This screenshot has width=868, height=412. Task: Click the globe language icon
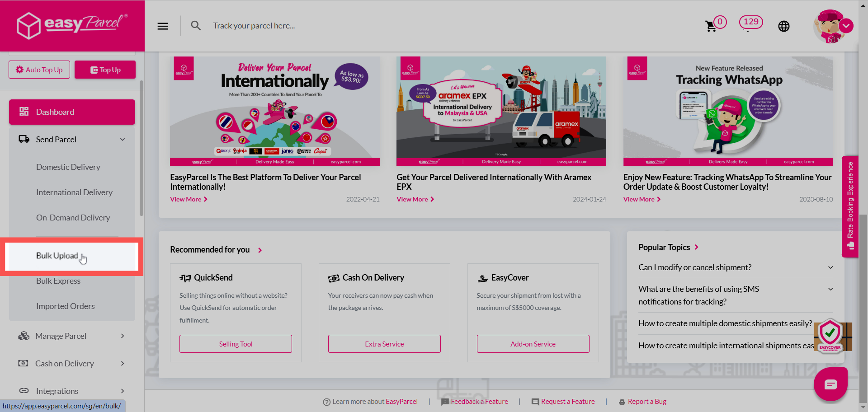(x=784, y=26)
